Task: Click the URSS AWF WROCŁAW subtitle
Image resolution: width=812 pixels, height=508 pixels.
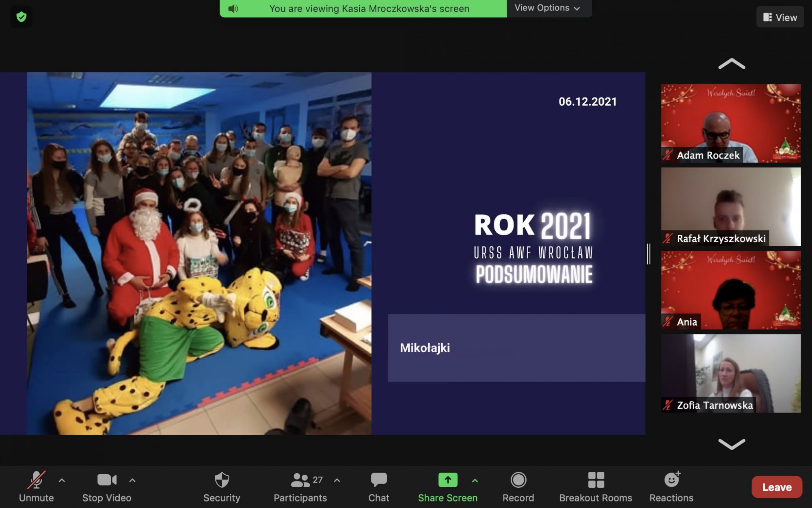Action: [x=533, y=252]
